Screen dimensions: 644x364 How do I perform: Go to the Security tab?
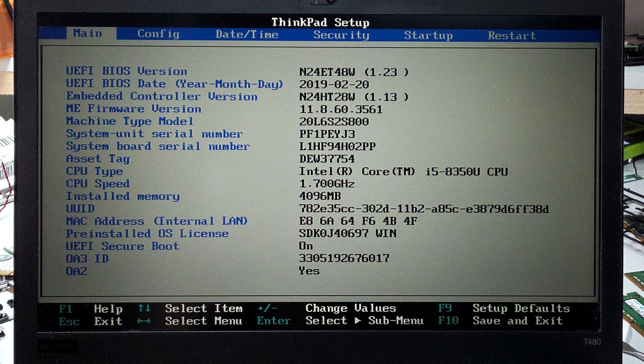[x=341, y=35]
